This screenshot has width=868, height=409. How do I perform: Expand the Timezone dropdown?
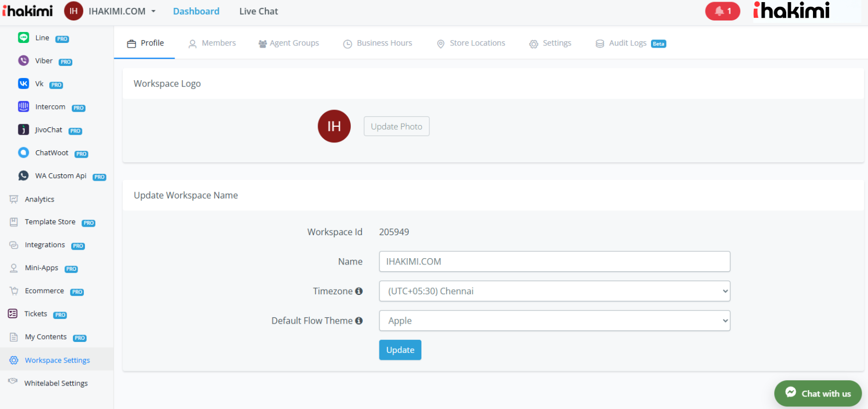(x=554, y=291)
